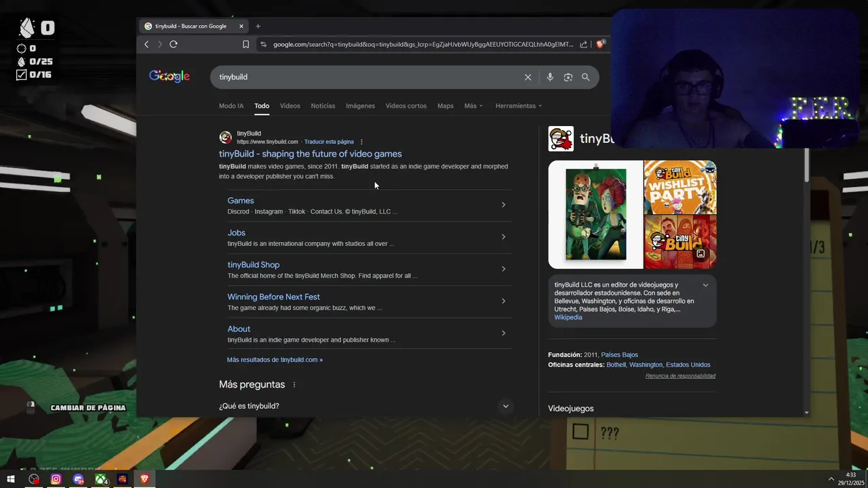This screenshot has width=868, height=488.
Task: Click Más resultados de tinybuild.com
Action: pyautogui.click(x=275, y=360)
